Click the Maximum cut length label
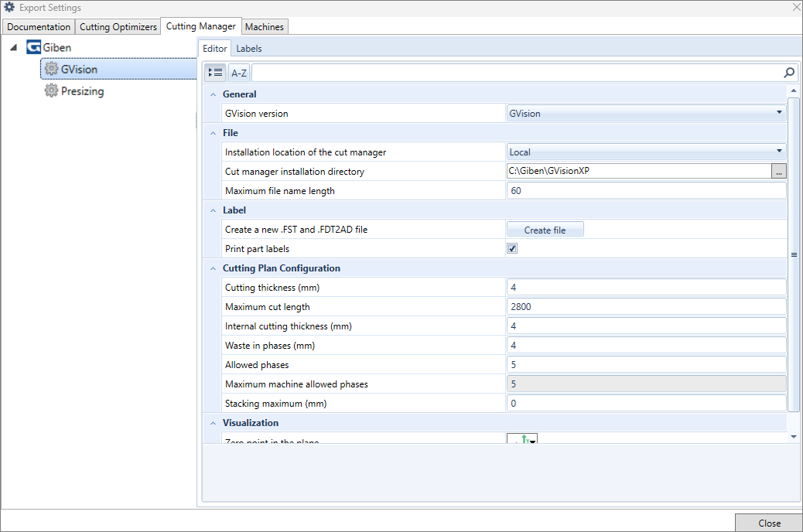The width and height of the screenshot is (803, 532). coord(268,307)
